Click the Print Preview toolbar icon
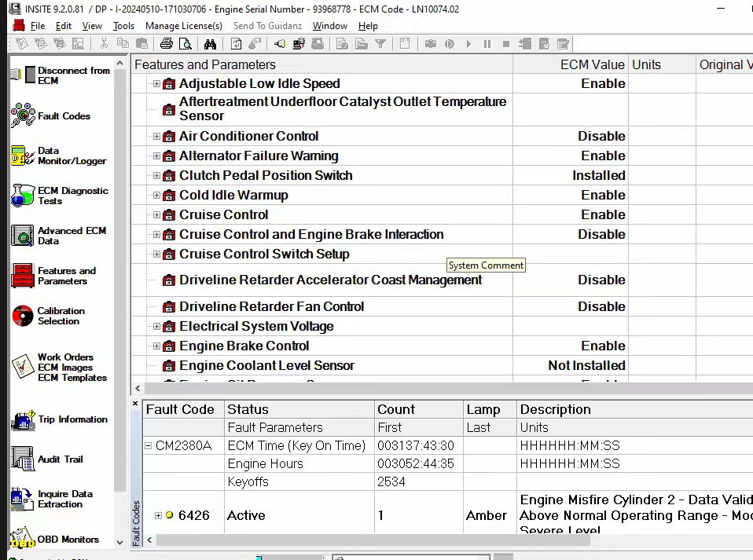The height and width of the screenshot is (560, 753). pos(186,44)
